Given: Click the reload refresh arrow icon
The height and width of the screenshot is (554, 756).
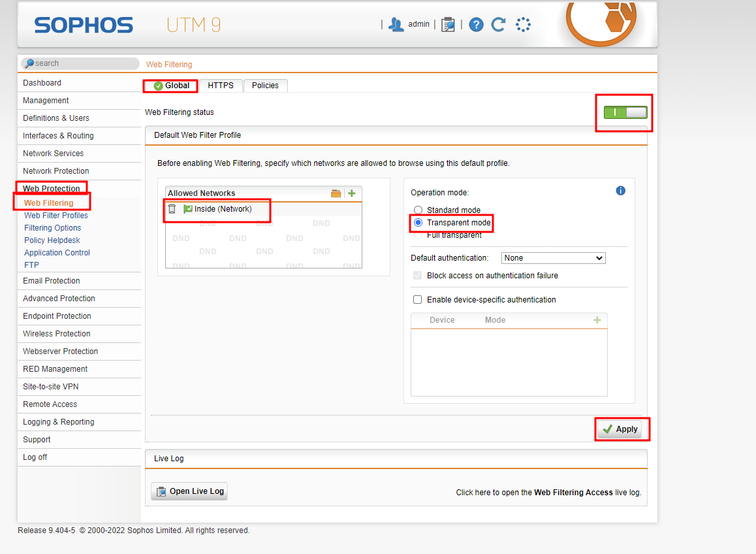Looking at the screenshot, I should (499, 25).
